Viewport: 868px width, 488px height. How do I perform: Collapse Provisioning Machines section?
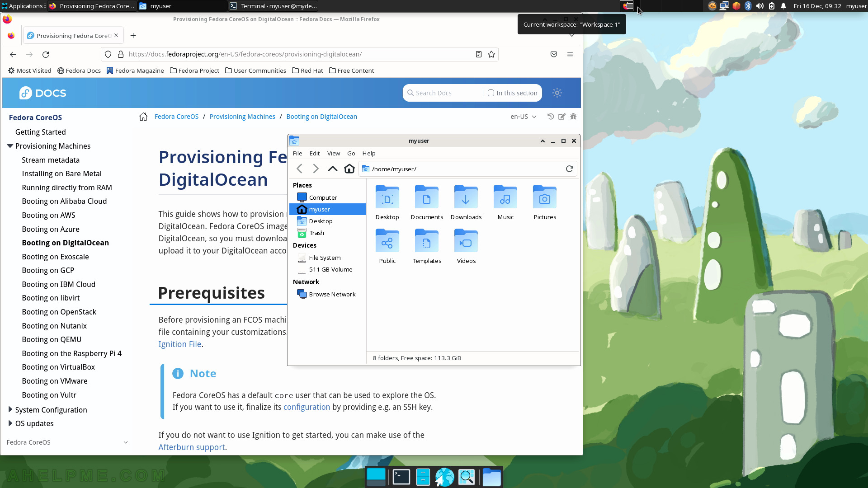(10, 146)
